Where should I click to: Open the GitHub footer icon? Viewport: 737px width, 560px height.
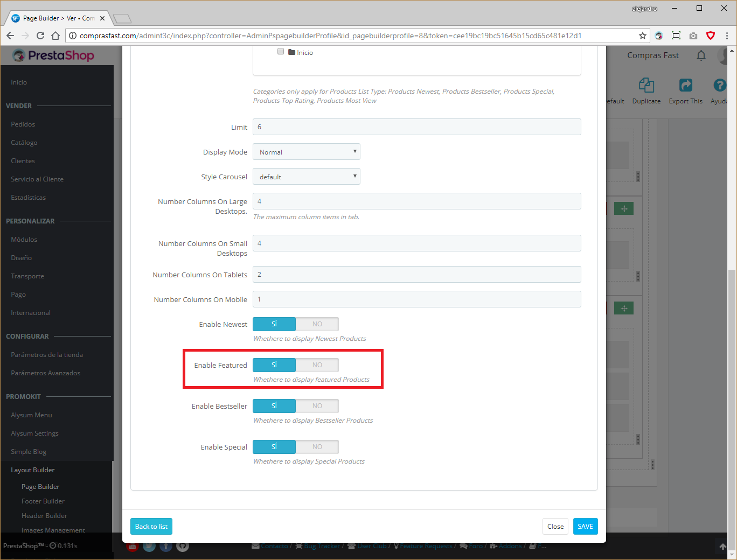coord(183,546)
